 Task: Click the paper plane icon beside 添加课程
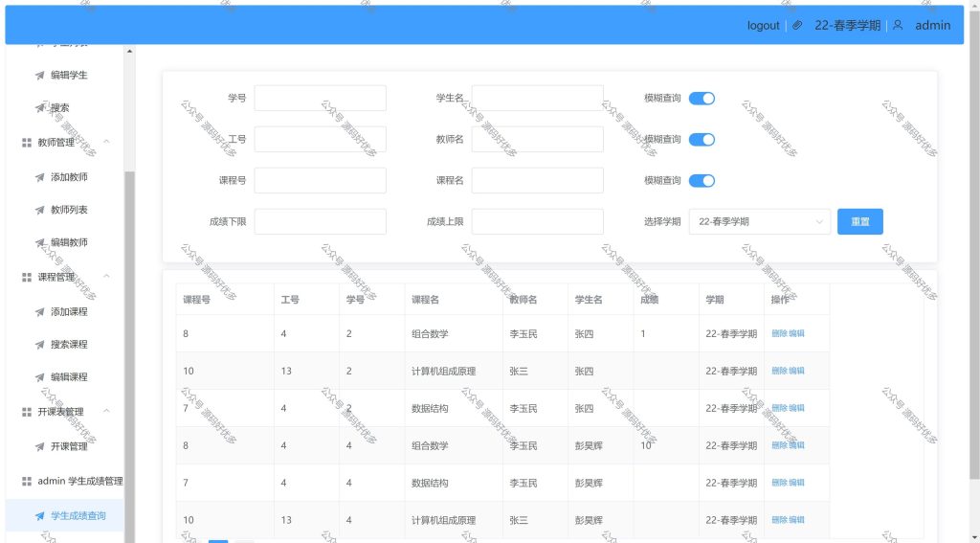pyautogui.click(x=40, y=311)
